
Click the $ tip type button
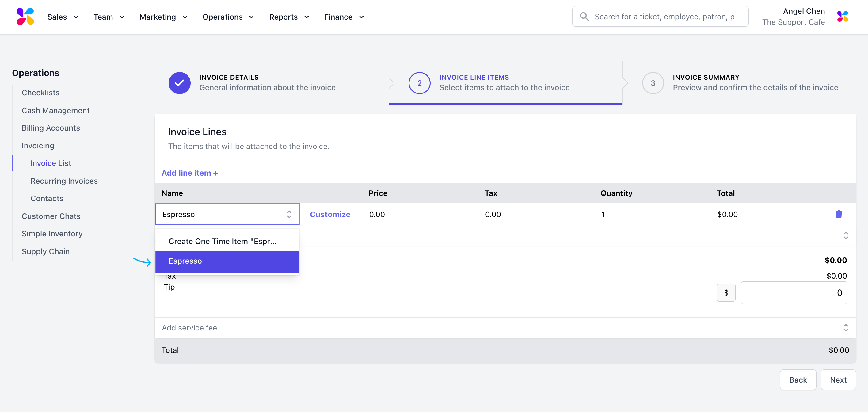pos(726,293)
